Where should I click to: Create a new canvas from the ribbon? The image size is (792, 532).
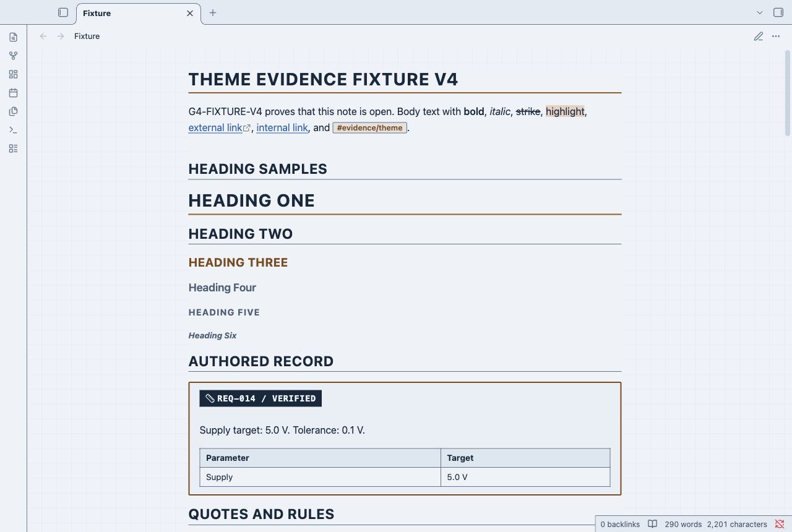(13, 74)
